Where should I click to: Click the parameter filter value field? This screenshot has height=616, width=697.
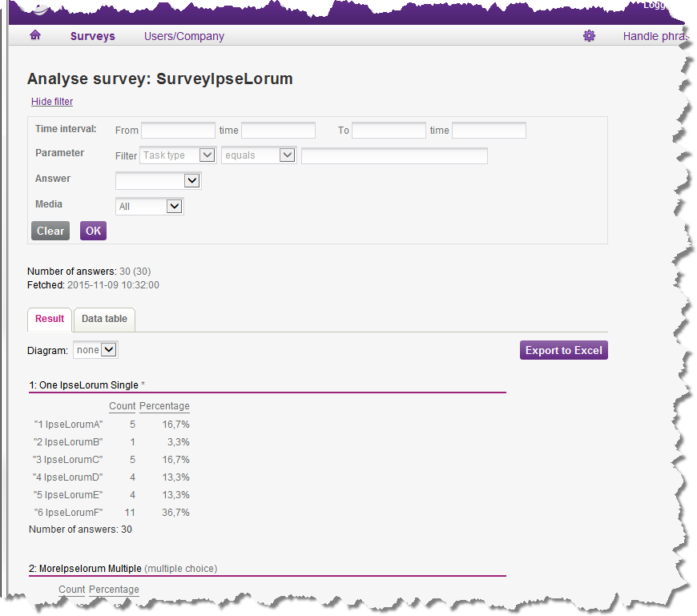tap(394, 155)
